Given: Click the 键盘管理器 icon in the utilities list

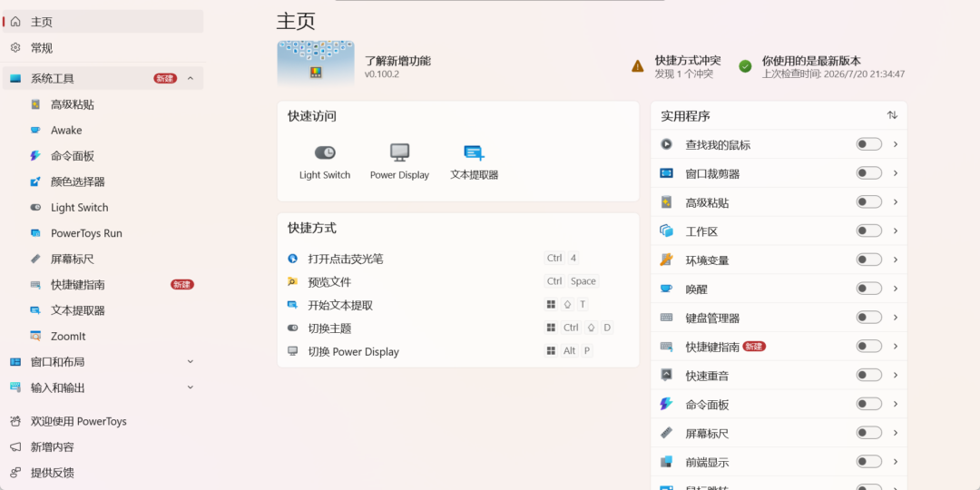Looking at the screenshot, I should point(666,318).
